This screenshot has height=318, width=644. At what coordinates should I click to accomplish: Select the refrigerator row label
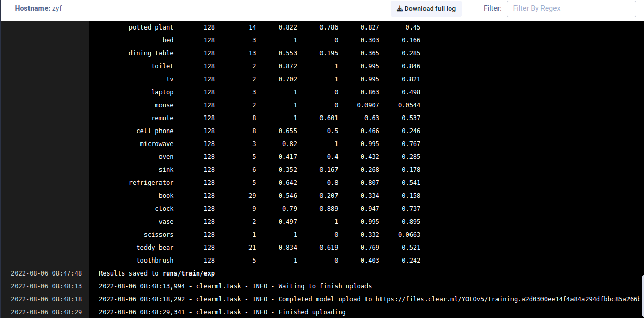151,183
